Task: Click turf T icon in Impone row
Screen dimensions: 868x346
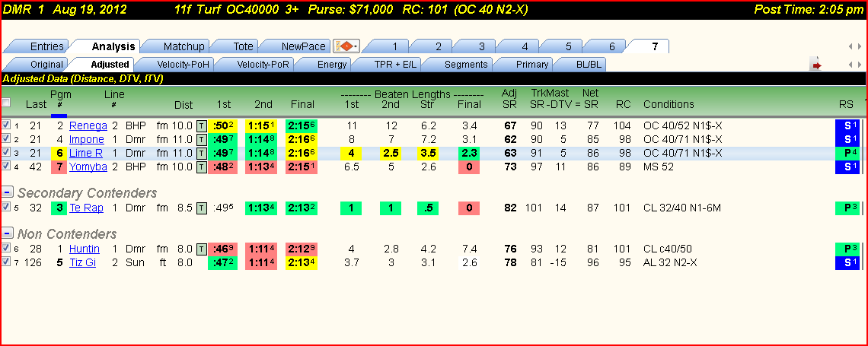Action: point(202,139)
